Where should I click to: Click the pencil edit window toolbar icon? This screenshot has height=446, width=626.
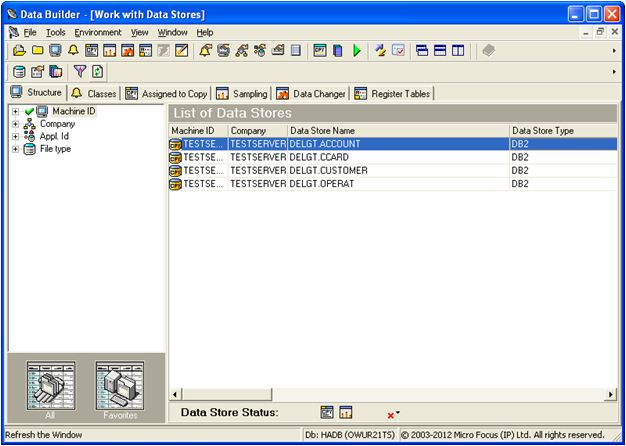(182, 51)
